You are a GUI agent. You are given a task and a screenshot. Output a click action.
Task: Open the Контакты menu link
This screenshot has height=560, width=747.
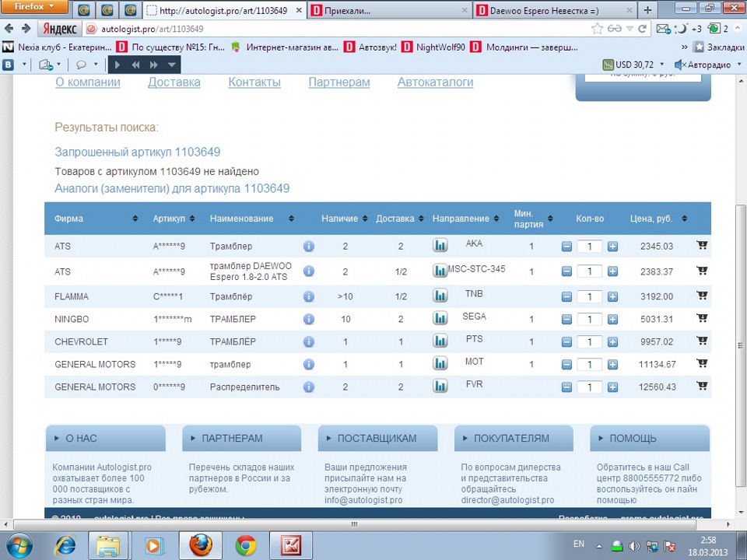click(254, 82)
